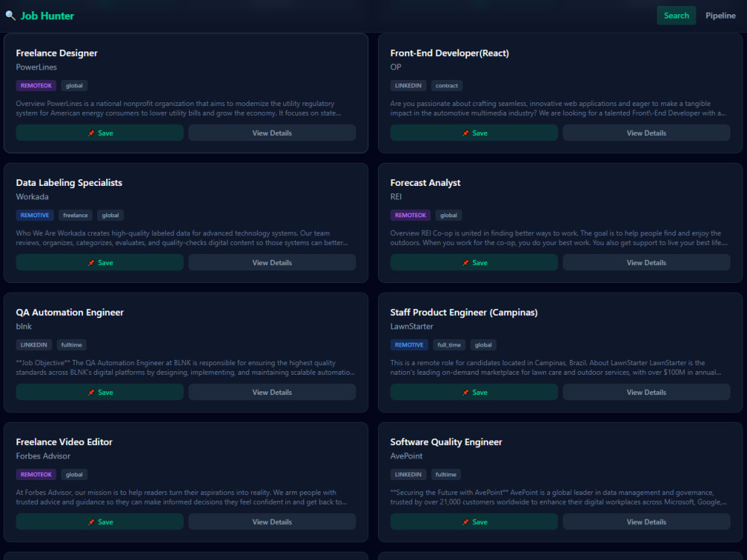This screenshot has width=747, height=560.
Task: Click the contract tag on Front-End Developer
Action: pos(447,86)
